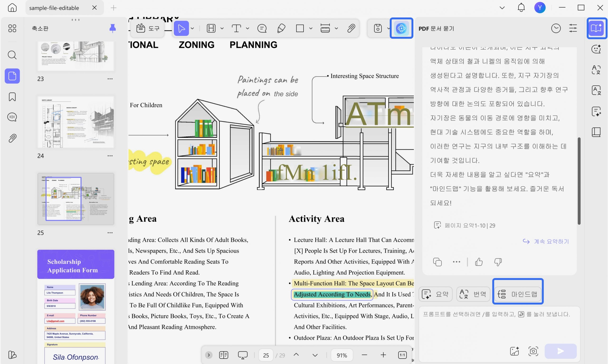Go to the previous page arrow
Screen dimensions: 608x364
(296, 355)
